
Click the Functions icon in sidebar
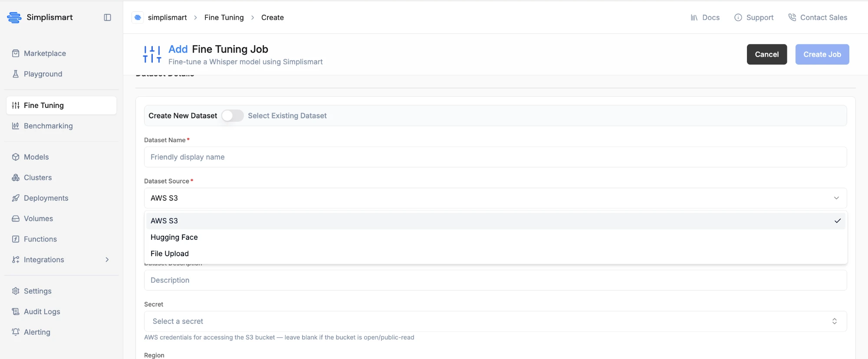[x=16, y=239]
